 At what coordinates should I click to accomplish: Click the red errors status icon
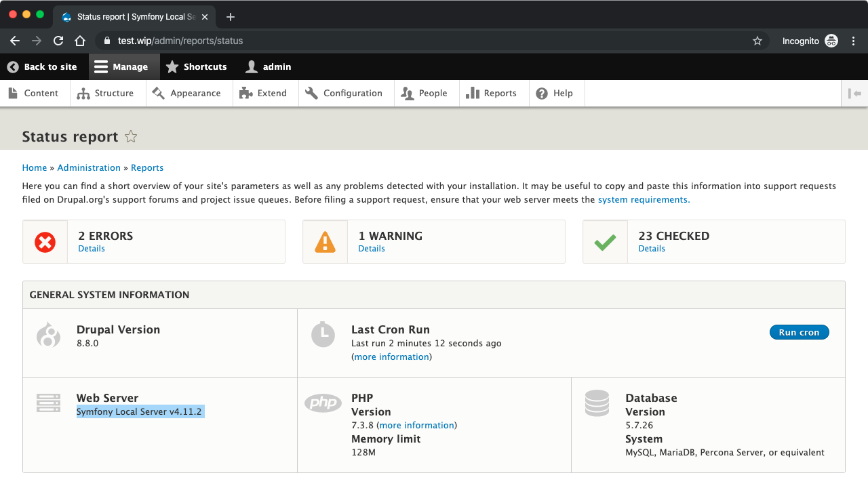(45, 241)
